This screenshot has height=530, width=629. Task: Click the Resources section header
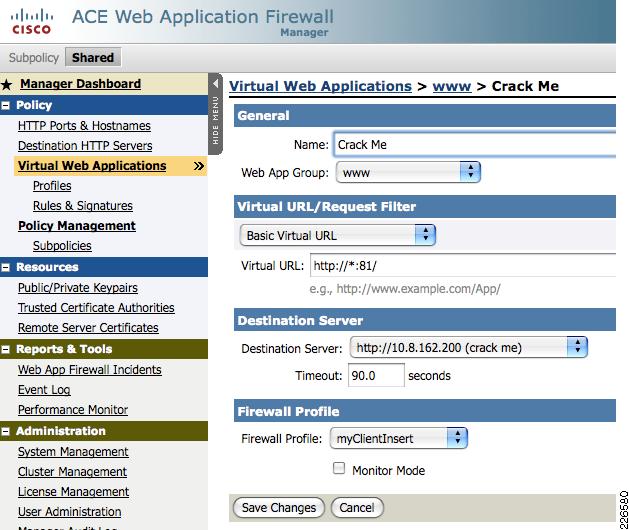104,267
